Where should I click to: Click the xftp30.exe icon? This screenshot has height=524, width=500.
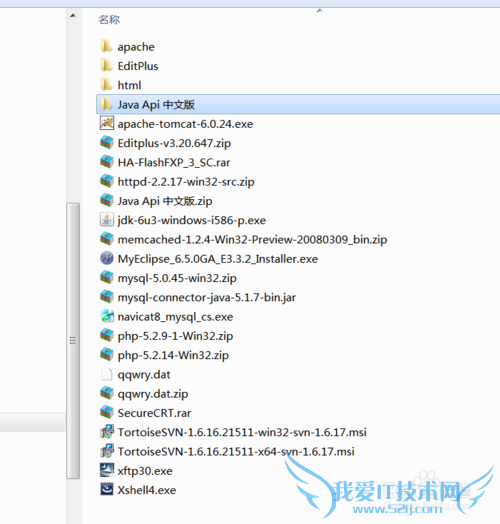coord(107,471)
